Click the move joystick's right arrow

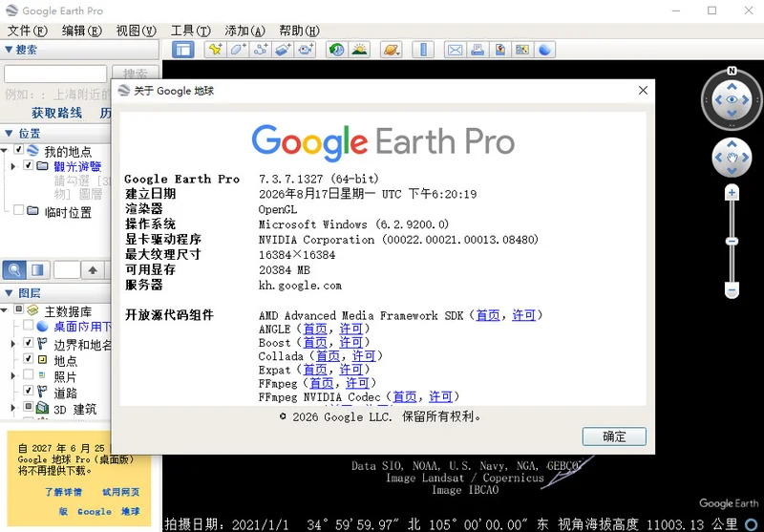point(746,158)
